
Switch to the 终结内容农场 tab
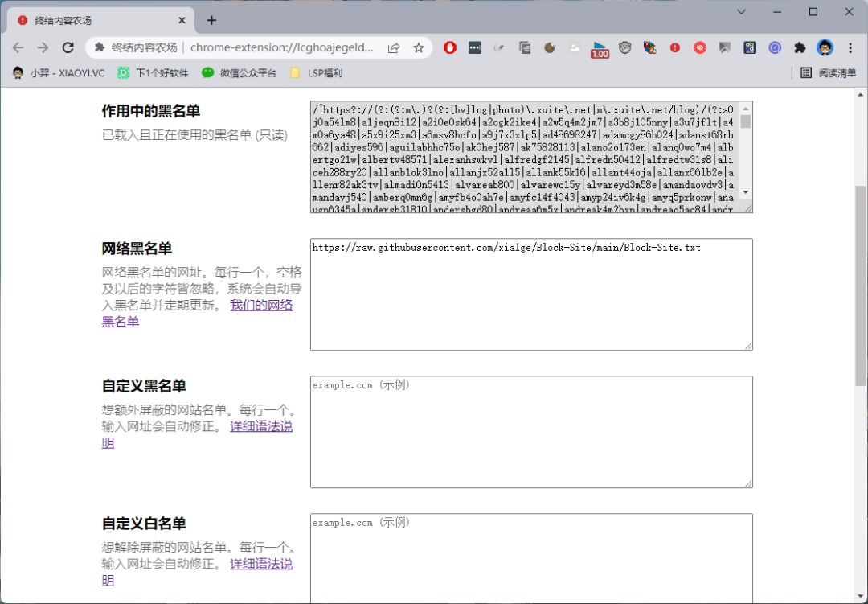click(96, 20)
